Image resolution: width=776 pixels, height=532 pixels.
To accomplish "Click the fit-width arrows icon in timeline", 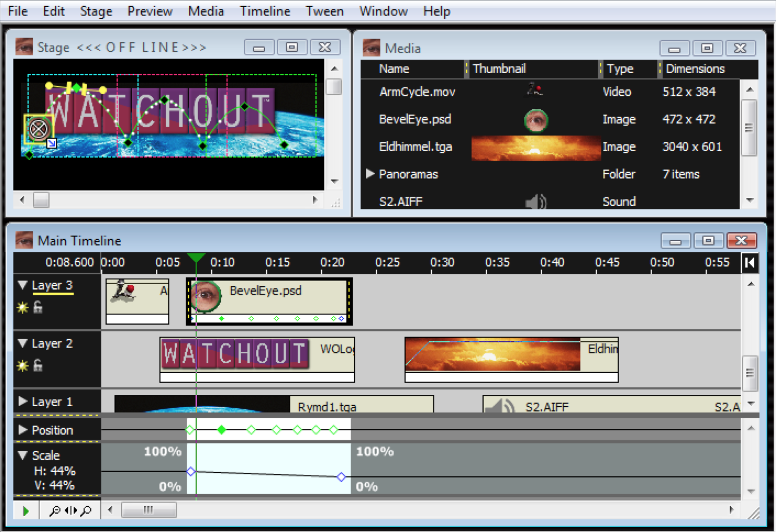I will coord(71,510).
